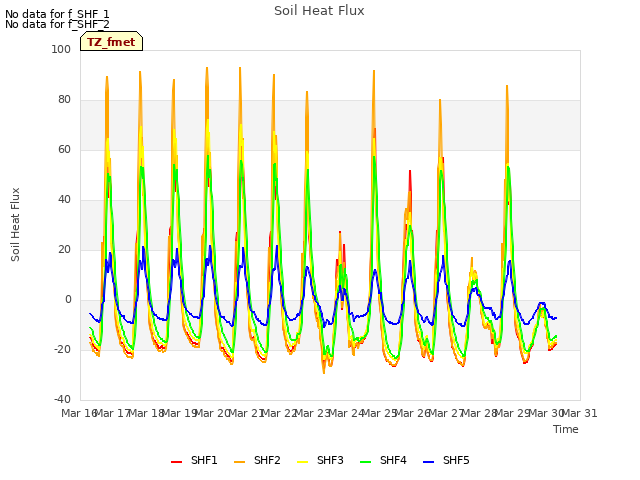Screen dimensions: 640x480
Task: Click the 'No data for f_SHF_2' message
Action: (57, 24)
